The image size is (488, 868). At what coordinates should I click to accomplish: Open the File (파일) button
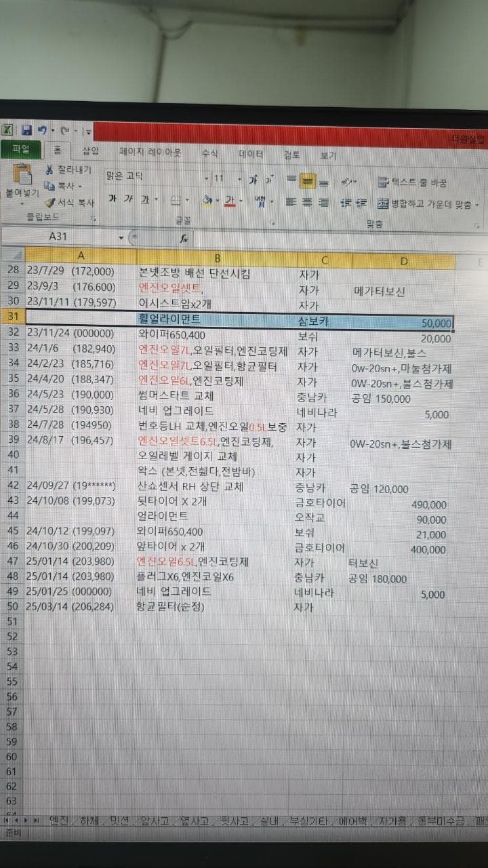(x=21, y=150)
